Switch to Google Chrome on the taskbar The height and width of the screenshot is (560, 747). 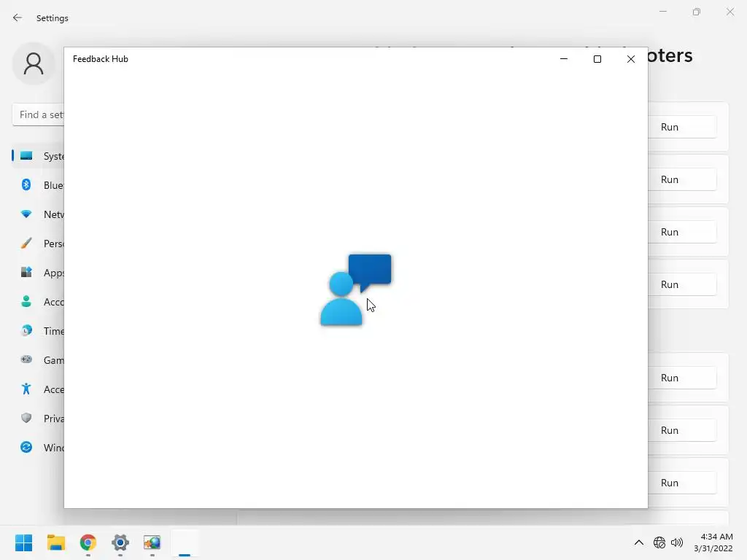(x=88, y=542)
